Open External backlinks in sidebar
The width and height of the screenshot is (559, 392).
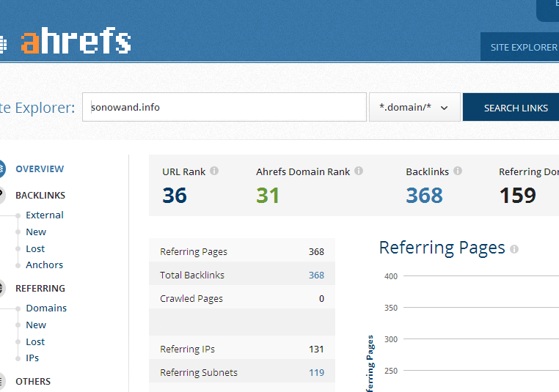pos(45,215)
